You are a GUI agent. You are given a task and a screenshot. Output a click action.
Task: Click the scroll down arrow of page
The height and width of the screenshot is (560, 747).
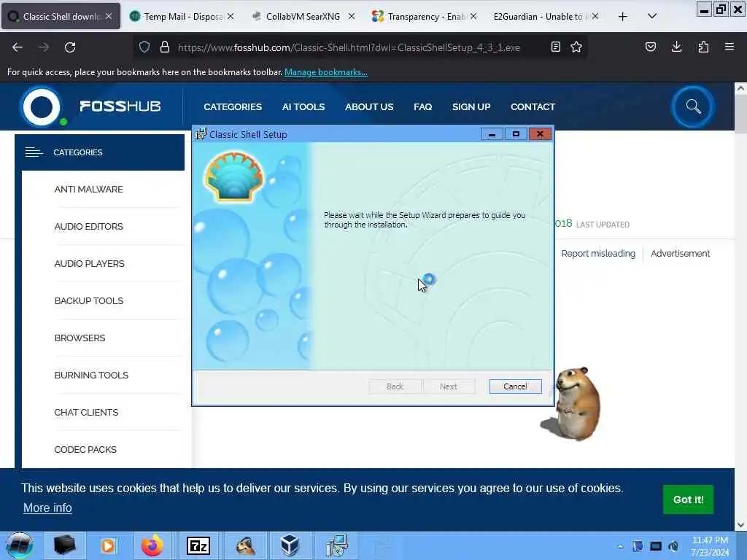(740, 525)
